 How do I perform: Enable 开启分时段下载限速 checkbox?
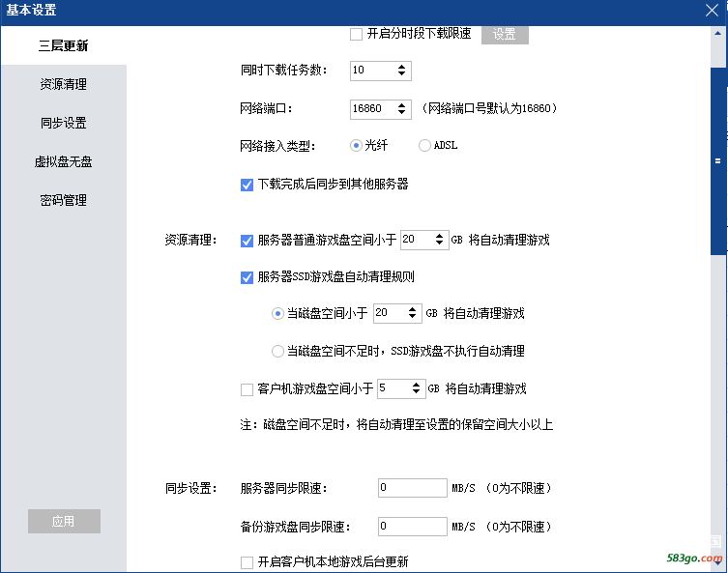tap(356, 34)
